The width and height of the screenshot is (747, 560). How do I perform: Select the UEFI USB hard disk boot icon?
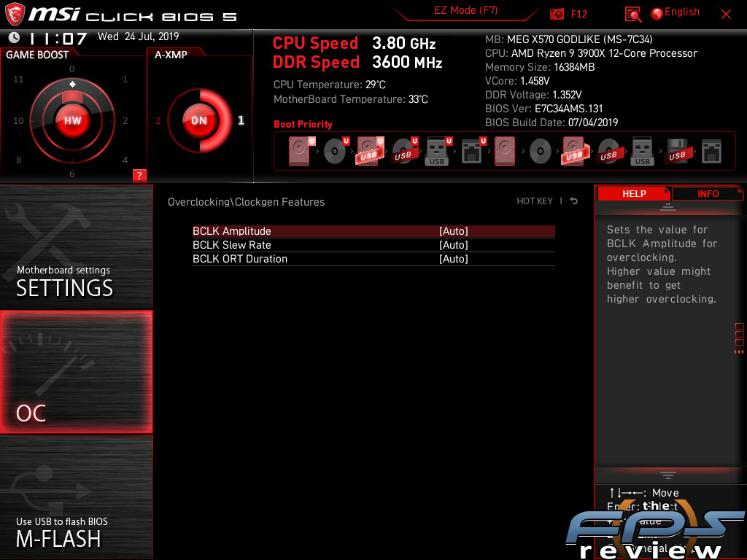(370, 151)
